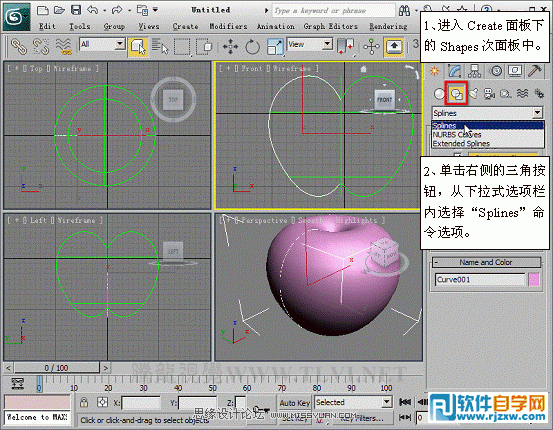This screenshot has width=553, height=430.
Task: Click the 3ds Max application logo button
Action: point(16,17)
